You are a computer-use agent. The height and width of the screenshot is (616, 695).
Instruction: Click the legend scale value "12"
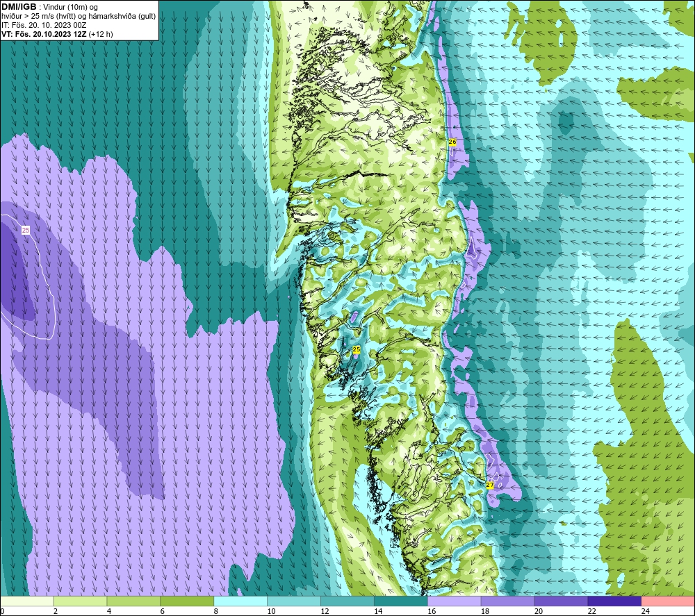pyautogui.click(x=325, y=612)
